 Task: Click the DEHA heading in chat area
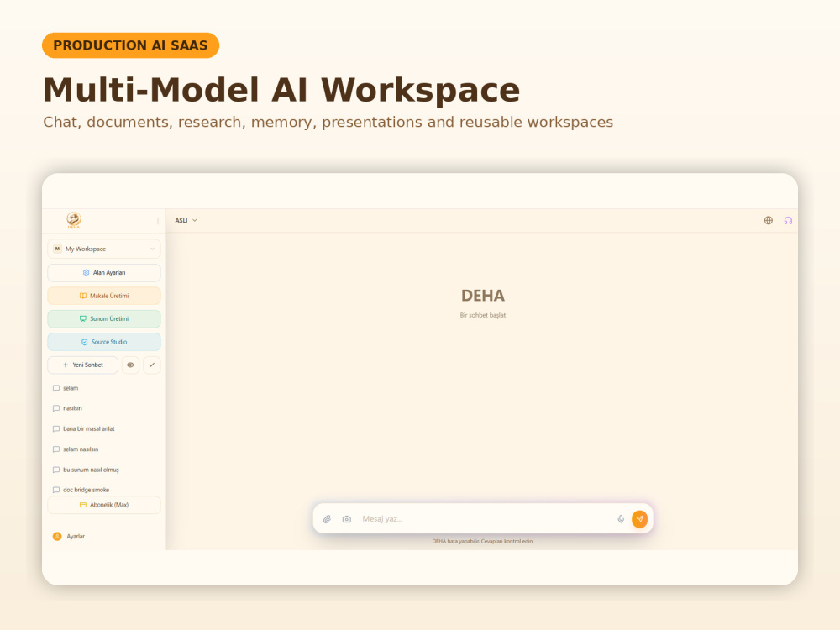coord(483,296)
